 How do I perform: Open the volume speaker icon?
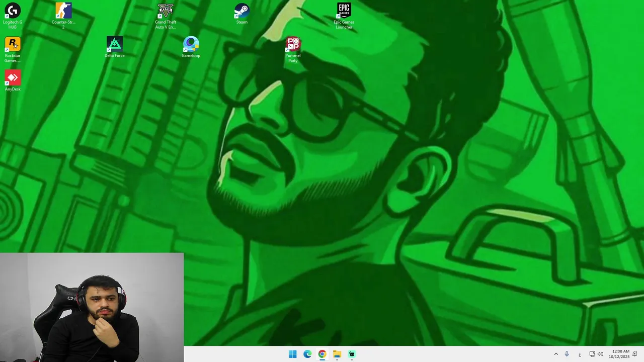pos(600,354)
